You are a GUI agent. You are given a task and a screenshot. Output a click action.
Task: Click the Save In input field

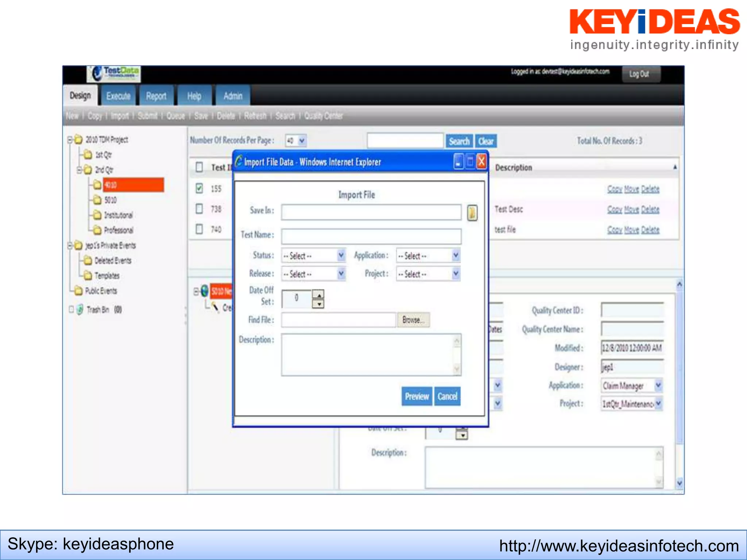(371, 212)
